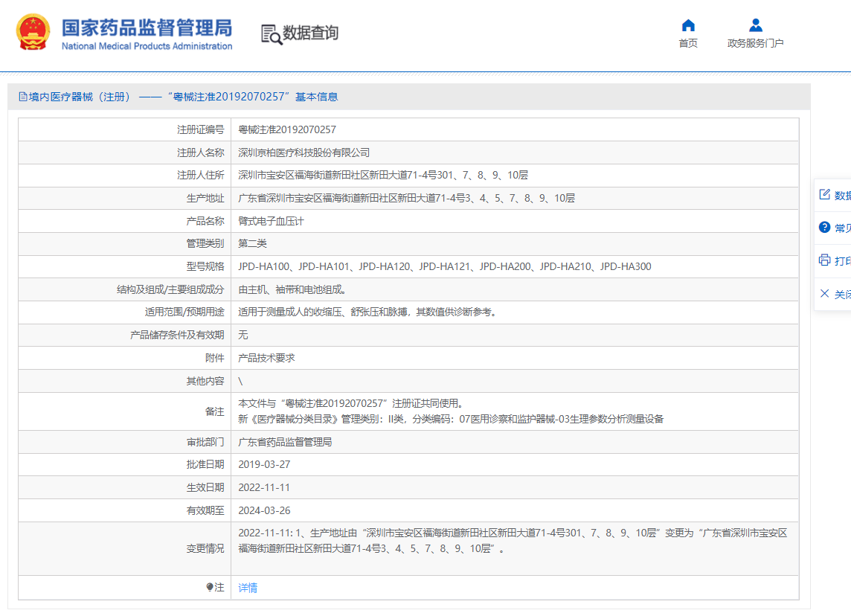The height and width of the screenshot is (616, 851).
Task: Click the 无 storage condition value
Action: pos(243,335)
